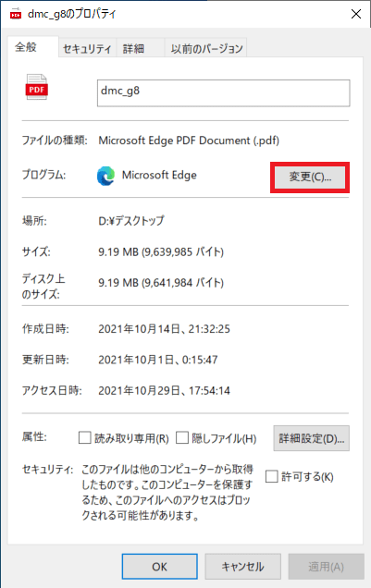
Task: Click the location value D:¥デスクトップ
Action: point(131,221)
